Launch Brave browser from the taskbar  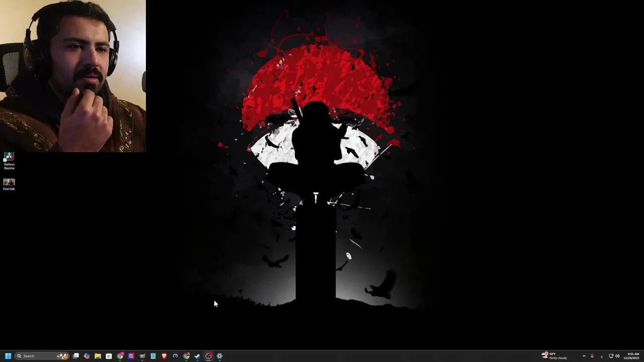(x=164, y=356)
